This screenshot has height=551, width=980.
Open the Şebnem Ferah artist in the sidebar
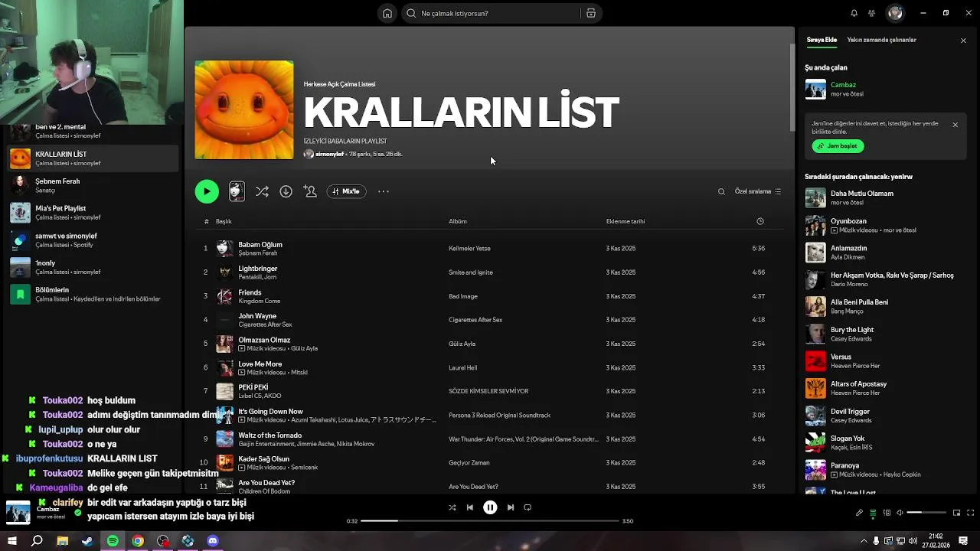point(92,185)
